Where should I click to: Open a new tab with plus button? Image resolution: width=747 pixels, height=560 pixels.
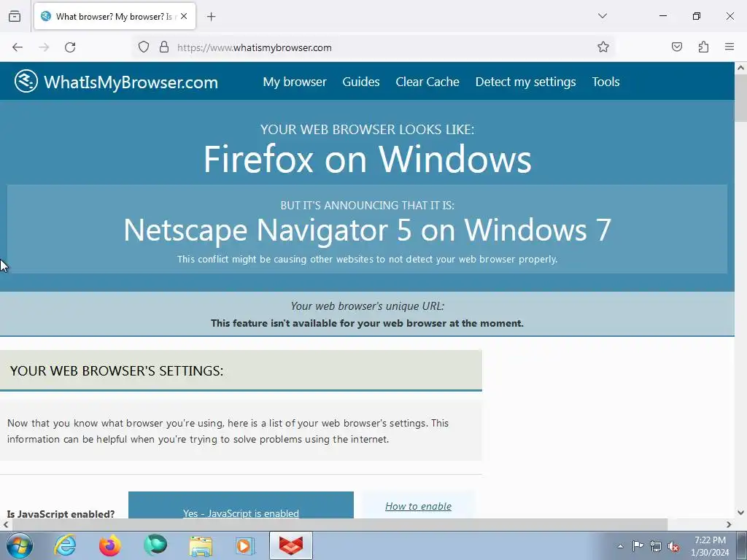point(211,17)
